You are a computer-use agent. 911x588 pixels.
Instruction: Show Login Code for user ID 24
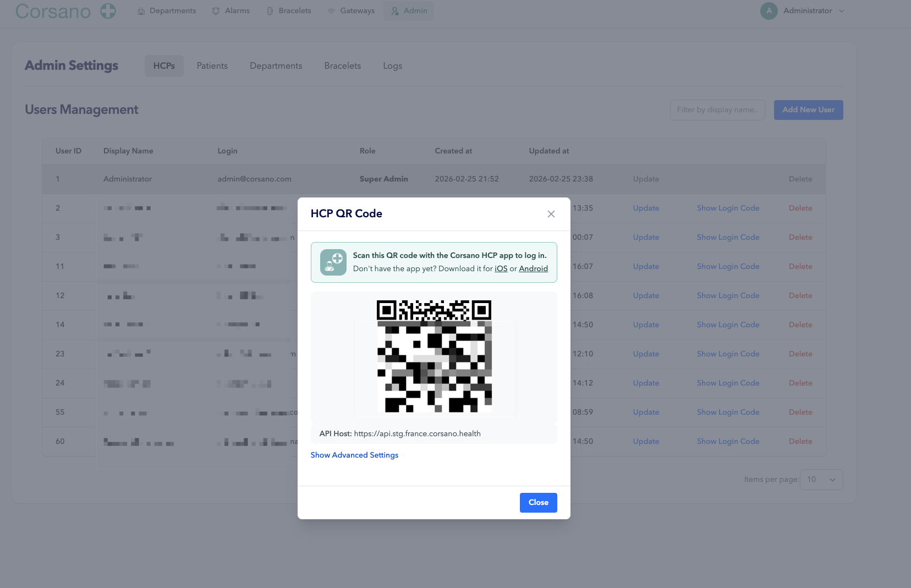pyautogui.click(x=728, y=383)
